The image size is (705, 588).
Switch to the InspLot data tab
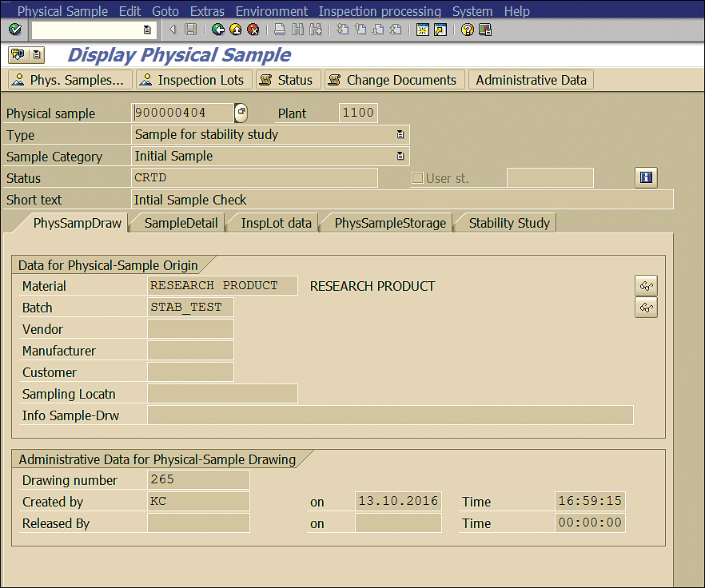276,223
